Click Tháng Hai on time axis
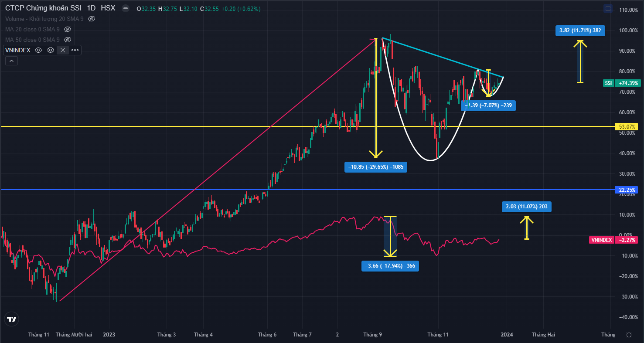This screenshot has height=343, width=644. [543, 335]
